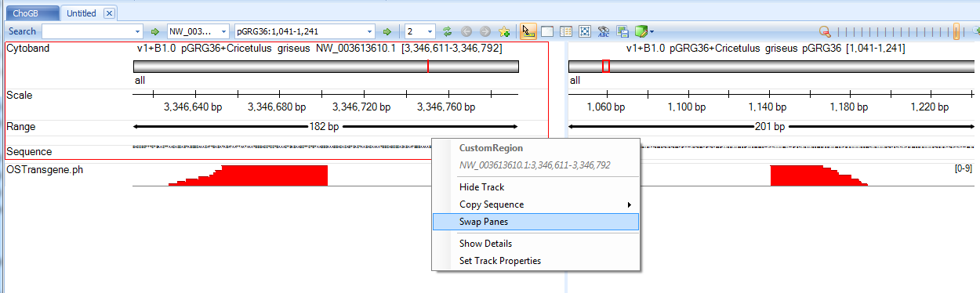Click the blank window panel icon
The height and width of the screenshot is (293, 980).
(547, 31)
